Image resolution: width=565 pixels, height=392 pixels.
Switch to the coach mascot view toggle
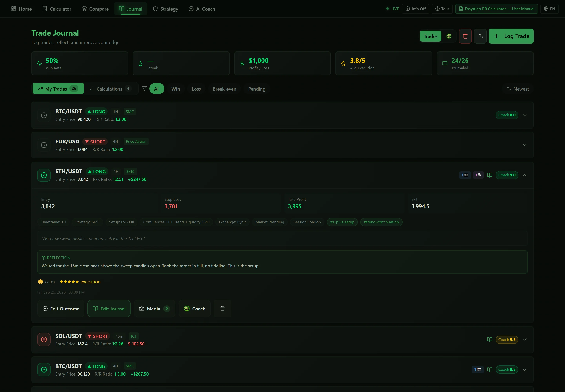pyautogui.click(x=449, y=36)
